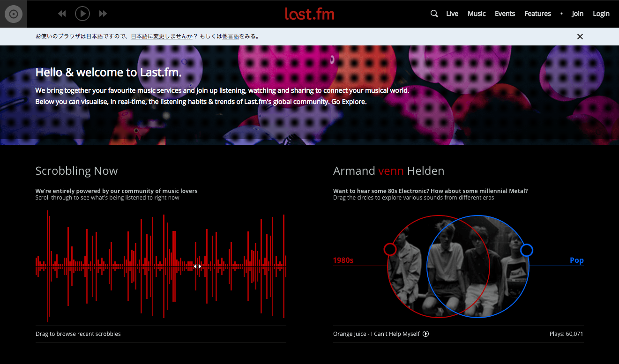This screenshot has width=619, height=364.
Task: Skip forward with the fast-forward icon
Action: click(x=103, y=14)
